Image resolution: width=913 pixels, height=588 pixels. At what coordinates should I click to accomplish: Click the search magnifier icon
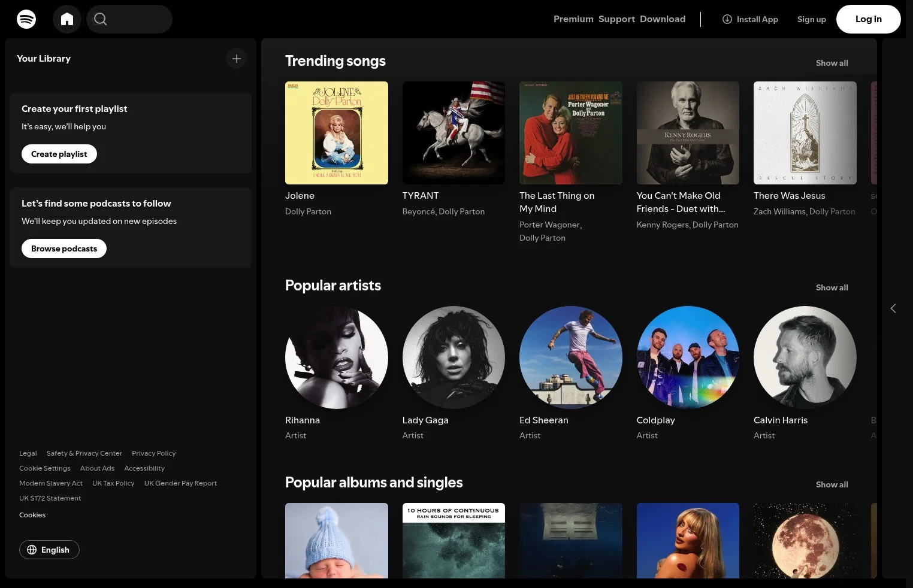click(101, 19)
